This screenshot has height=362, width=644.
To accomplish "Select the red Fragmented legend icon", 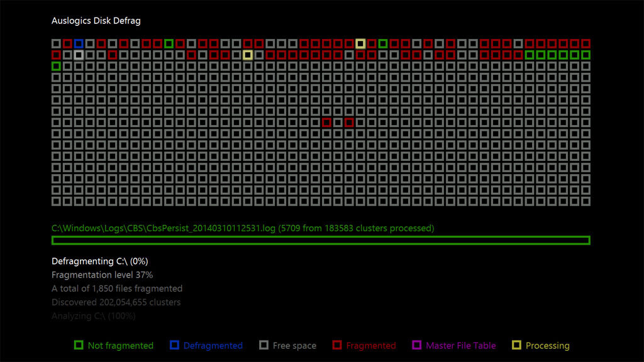I will (338, 345).
